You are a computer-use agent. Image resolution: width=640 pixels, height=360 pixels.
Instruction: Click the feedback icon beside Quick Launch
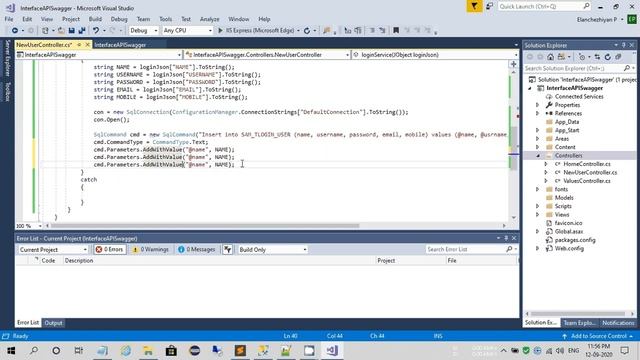pyautogui.click(x=489, y=7)
